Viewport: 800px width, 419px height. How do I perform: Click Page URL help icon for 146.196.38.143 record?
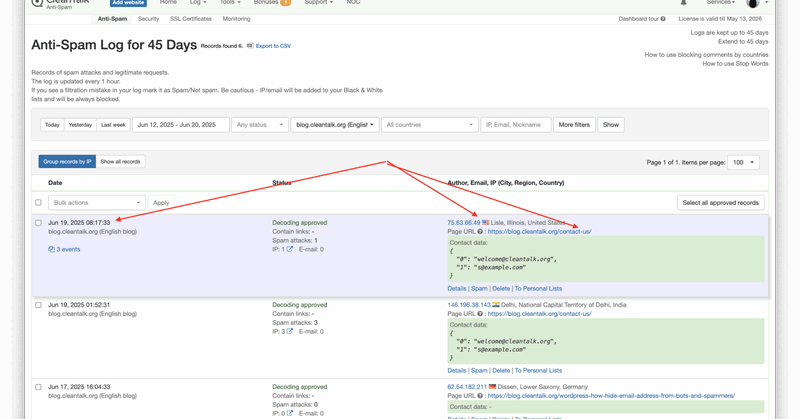[x=480, y=314]
